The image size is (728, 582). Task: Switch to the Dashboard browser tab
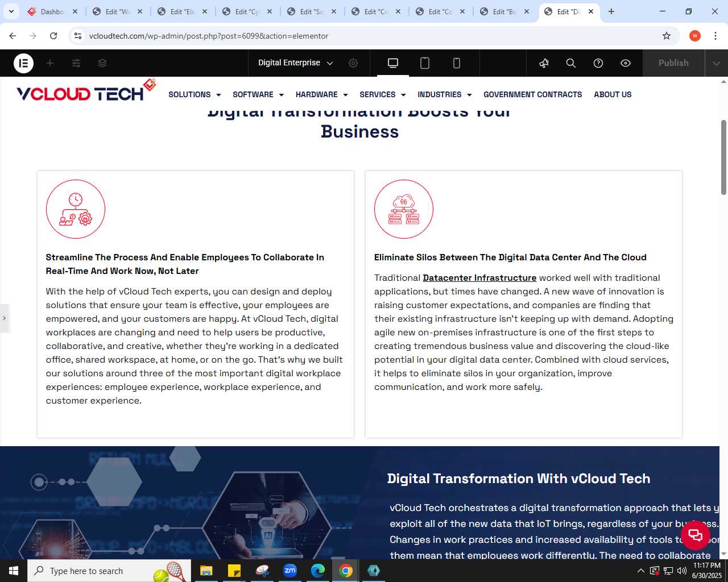pos(52,11)
